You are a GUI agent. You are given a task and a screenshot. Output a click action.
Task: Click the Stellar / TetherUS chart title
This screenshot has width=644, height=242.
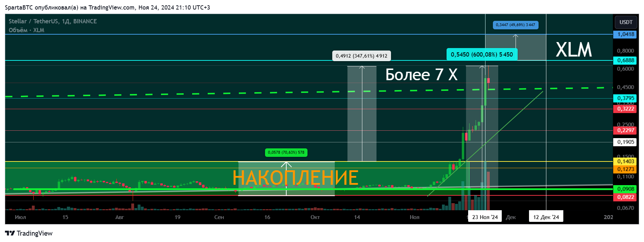53,21
